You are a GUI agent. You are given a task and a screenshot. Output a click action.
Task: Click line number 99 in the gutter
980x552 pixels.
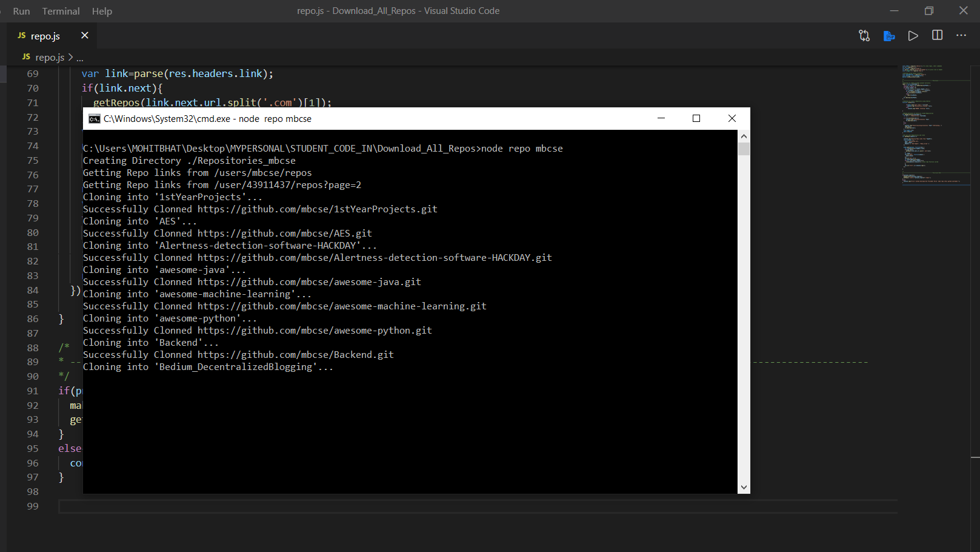point(33,507)
